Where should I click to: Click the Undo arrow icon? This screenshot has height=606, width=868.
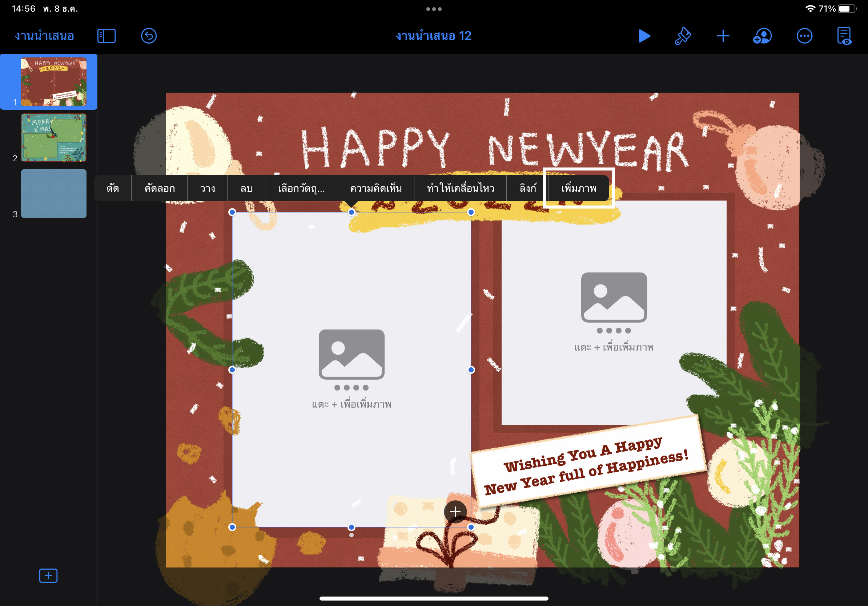pos(149,36)
